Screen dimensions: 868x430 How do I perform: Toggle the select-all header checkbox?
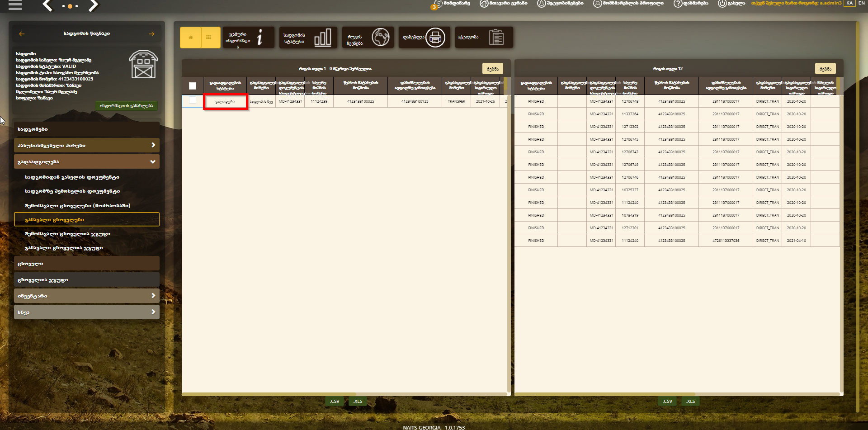click(x=193, y=86)
